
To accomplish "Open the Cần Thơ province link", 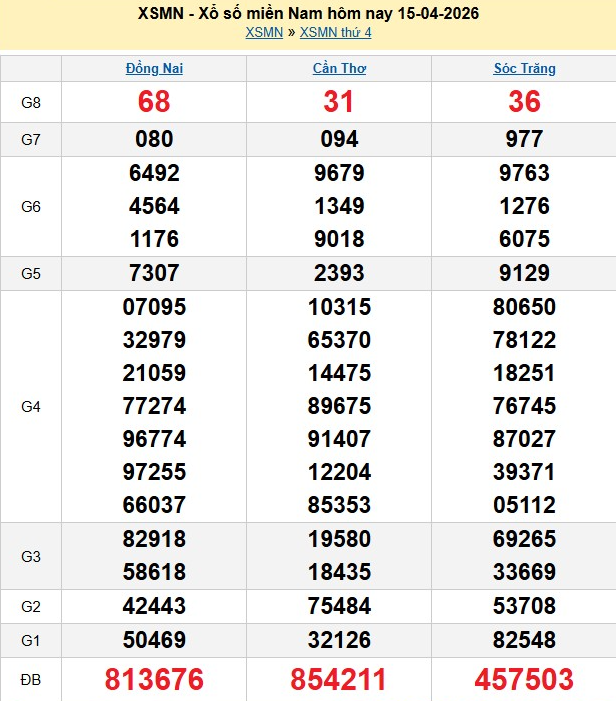I will (x=339, y=69).
